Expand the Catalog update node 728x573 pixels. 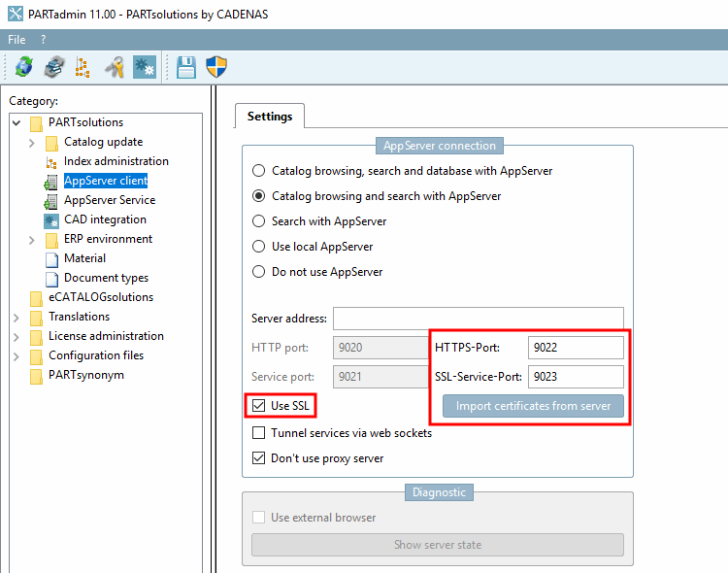coord(32,143)
